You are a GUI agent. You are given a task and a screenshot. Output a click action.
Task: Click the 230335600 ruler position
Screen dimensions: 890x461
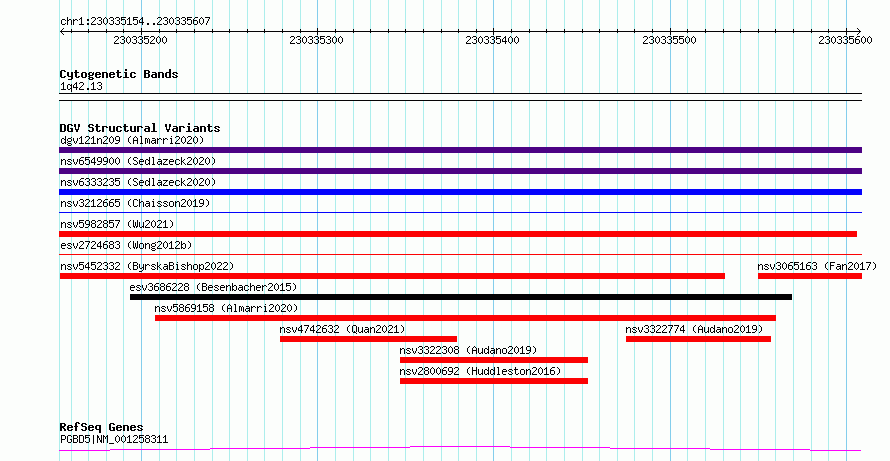845,40
